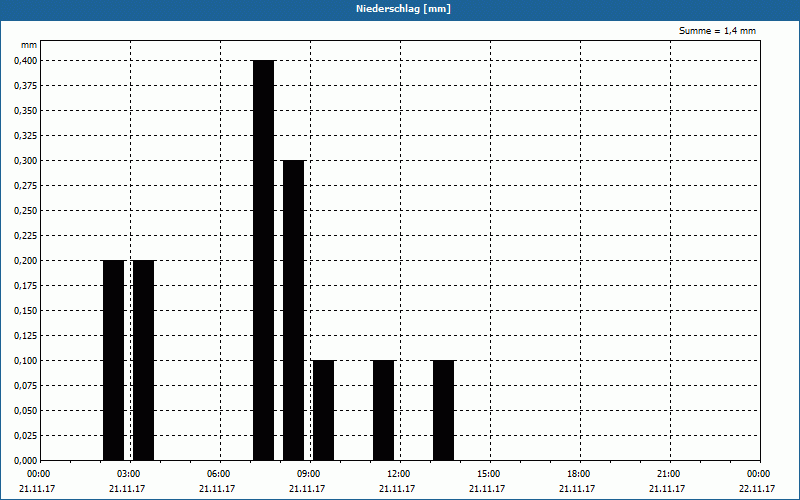The image size is (800, 500).
Task: Click the 0,050 y-axis label
Action: tap(26, 411)
